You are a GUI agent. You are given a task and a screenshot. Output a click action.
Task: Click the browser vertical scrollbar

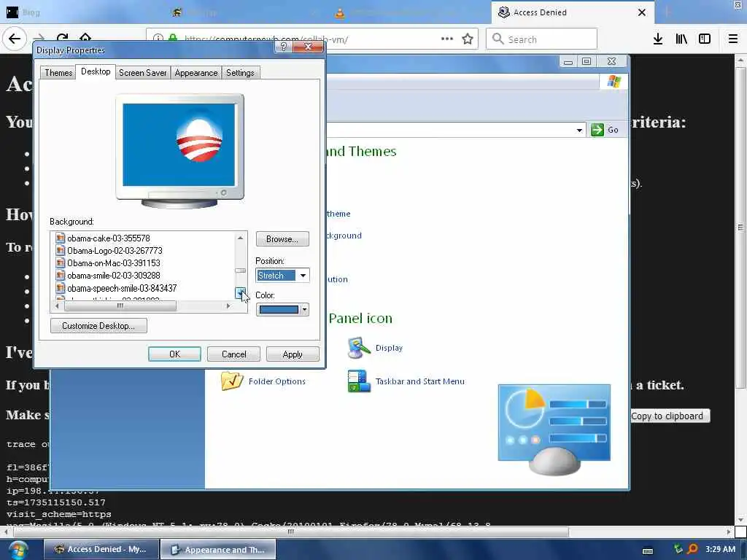point(740,227)
